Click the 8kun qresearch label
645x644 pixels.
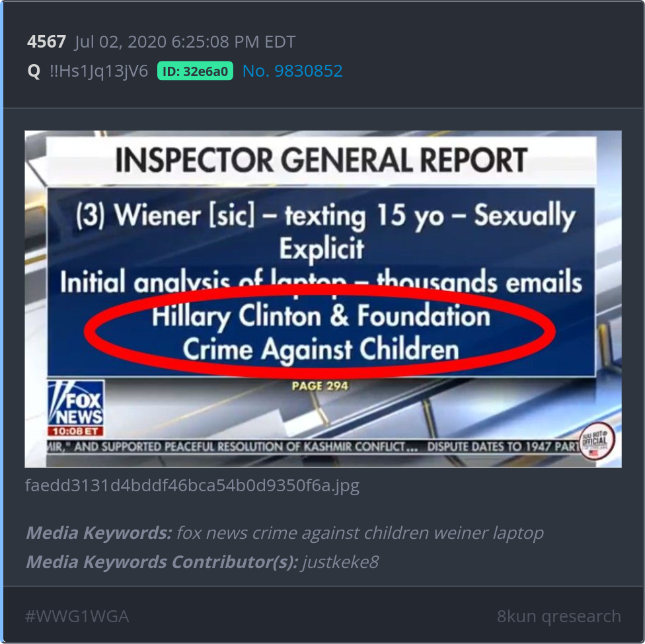tap(559, 616)
